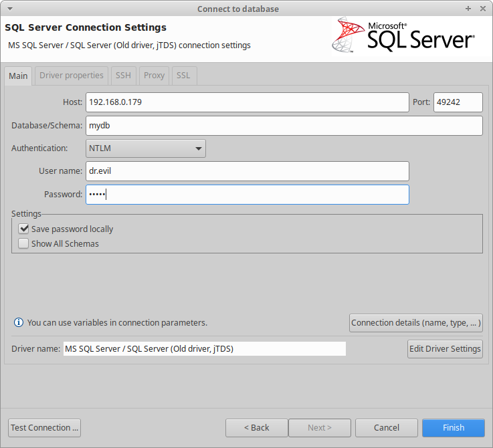Click the Test Connection button
493x448 pixels.
point(44,427)
